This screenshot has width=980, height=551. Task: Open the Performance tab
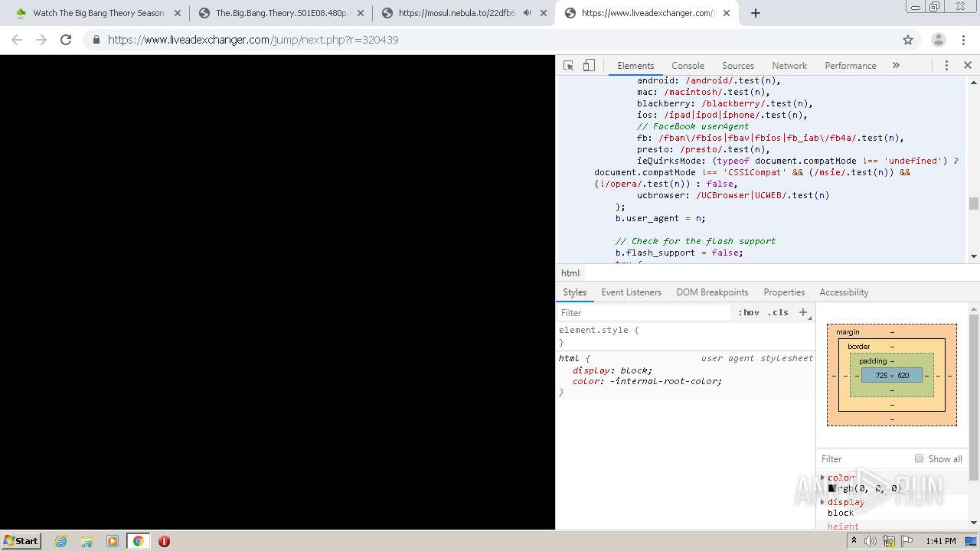[x=850, y=66]
